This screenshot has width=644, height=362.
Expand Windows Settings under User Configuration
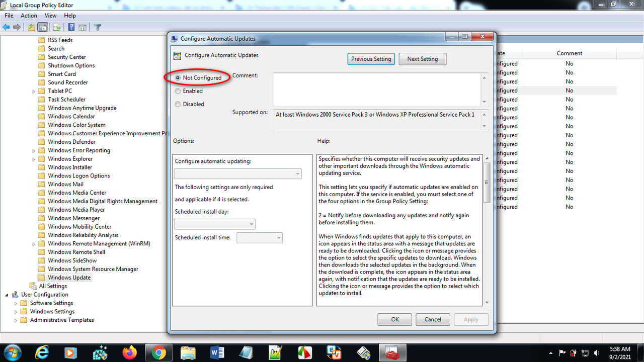[16, 312]
